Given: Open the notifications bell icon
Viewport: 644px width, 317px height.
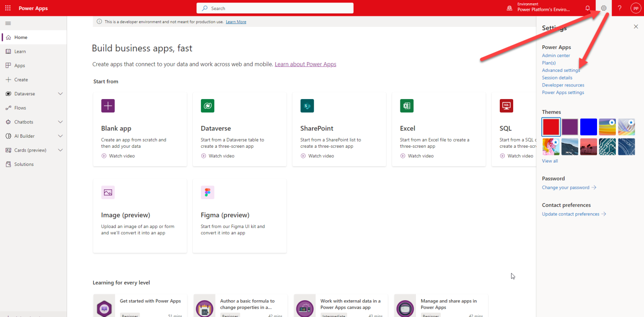Looking at the screenshot, I should click(587, 8).
